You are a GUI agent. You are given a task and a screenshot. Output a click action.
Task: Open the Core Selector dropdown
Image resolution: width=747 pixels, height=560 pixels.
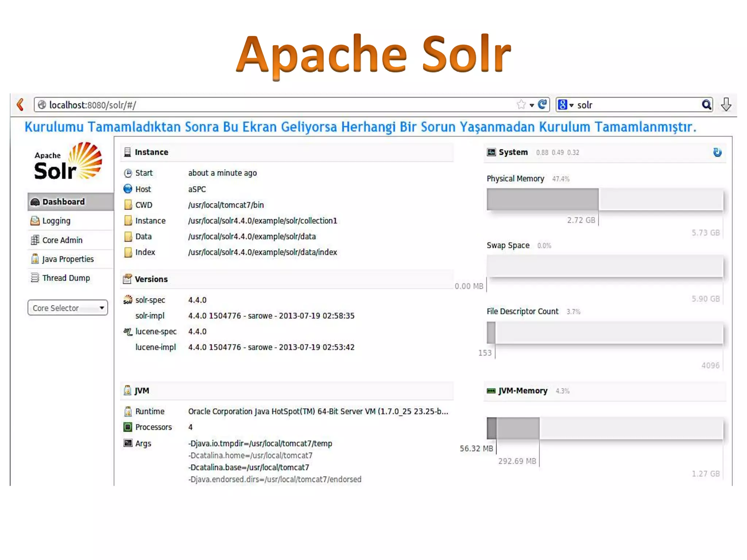pos(68,308)
